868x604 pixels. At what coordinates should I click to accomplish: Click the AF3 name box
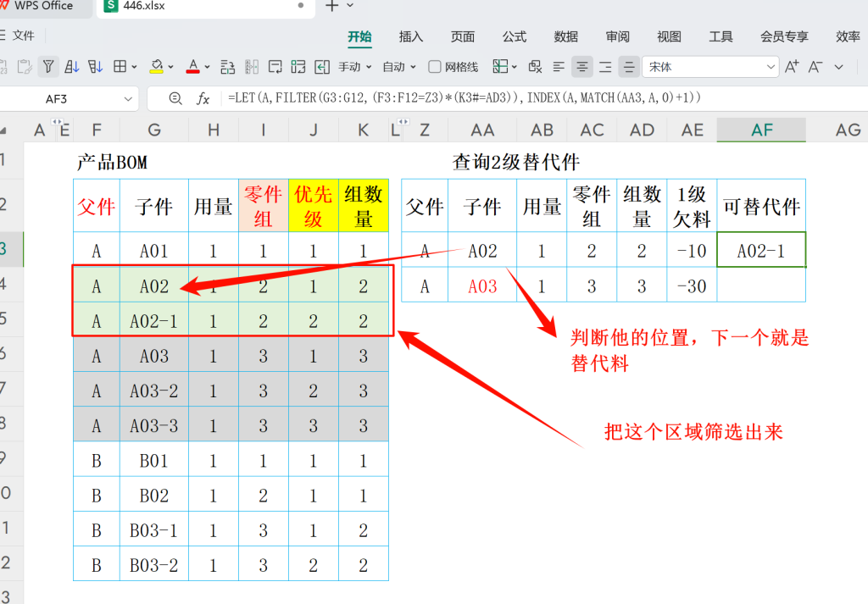[57, 99]
